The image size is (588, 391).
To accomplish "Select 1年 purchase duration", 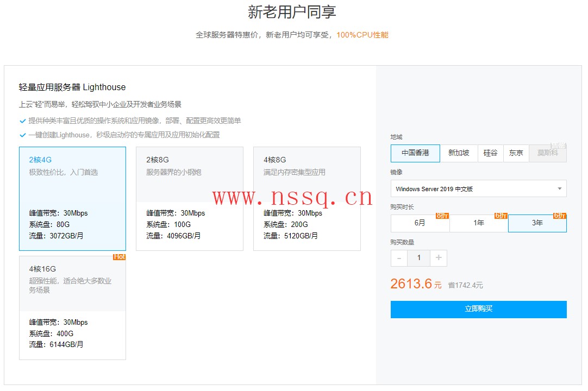I will 479,223.
